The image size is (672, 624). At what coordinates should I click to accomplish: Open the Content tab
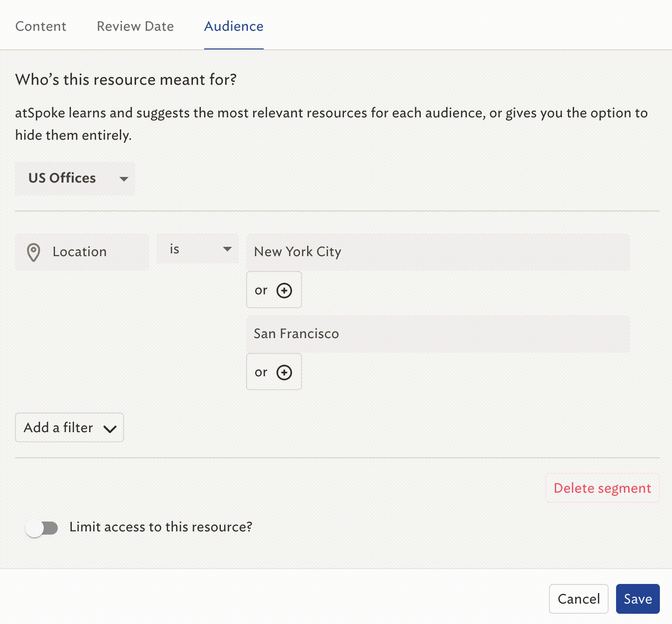pyautogui.click(x=41, y=26)
